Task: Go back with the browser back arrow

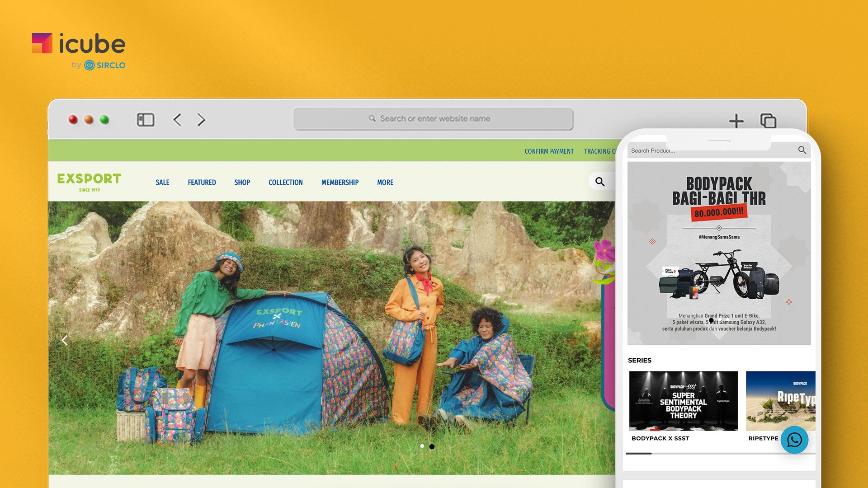Action: point(177,120)
